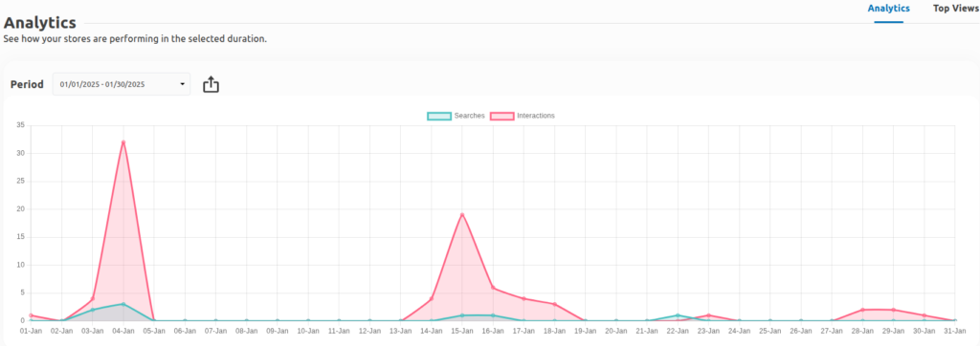Screen dimensions: 980x346
Task: Click the 03-Jan Interactions data point
Action: click(x=93, y=298)
